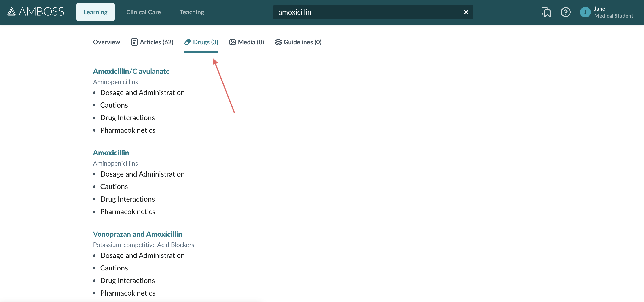Screen dimensions: 644x302
Task: Click the Aminopenicillins label under the Amoxicillin entry
Action: click(115, 163)
